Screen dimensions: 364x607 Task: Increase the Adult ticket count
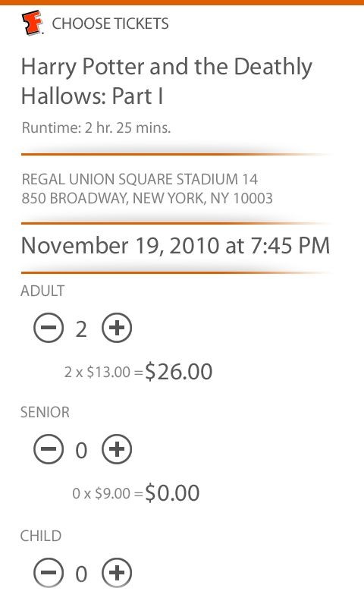coord(117,328)
